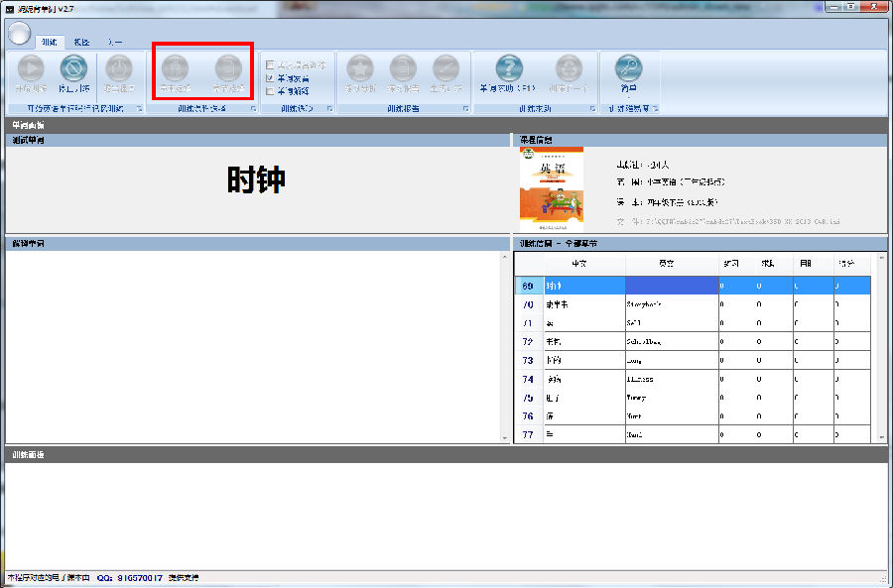
Task: Toggle the checked middle training option checkbox
Action: coord(270,78)
